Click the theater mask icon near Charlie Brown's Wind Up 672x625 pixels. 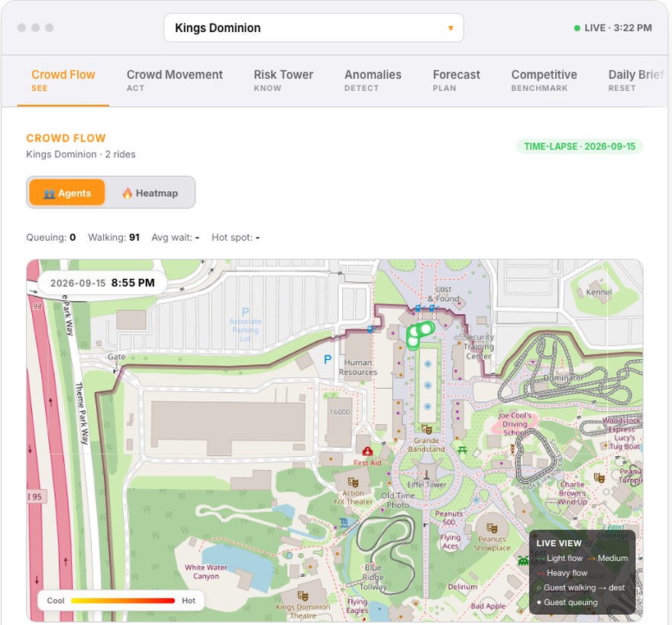pyautogui.click(x=599, y=477)
